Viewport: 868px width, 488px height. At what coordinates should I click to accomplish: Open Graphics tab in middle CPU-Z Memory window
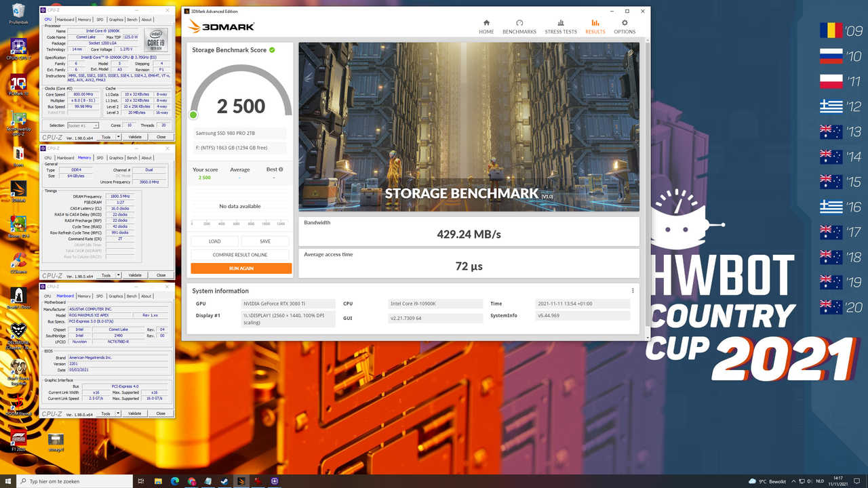click(x=116, y=158)
